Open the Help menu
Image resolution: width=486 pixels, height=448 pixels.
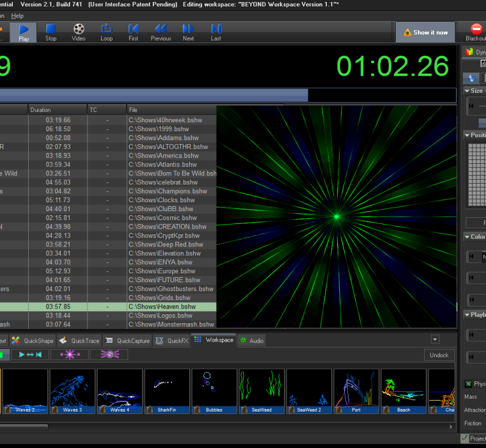pos(17,16)
